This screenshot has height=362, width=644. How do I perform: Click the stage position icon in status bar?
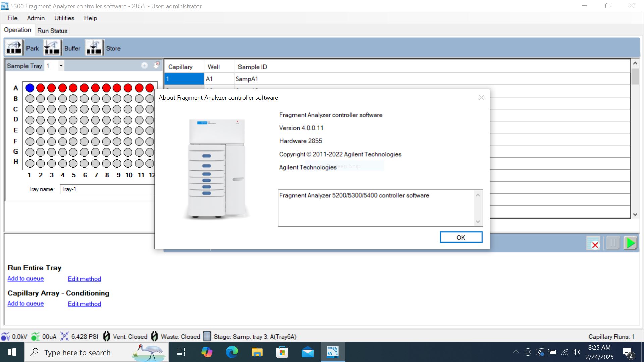[x=207, y=336]
